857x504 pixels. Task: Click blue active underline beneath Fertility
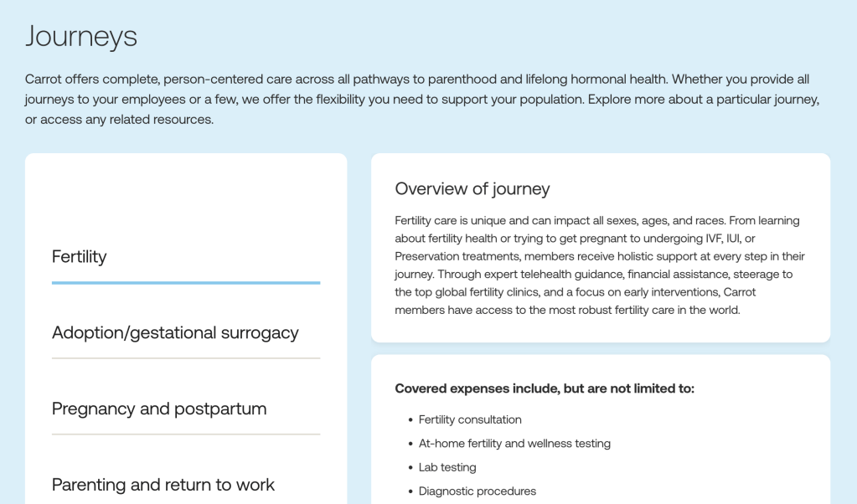point(186,283)
